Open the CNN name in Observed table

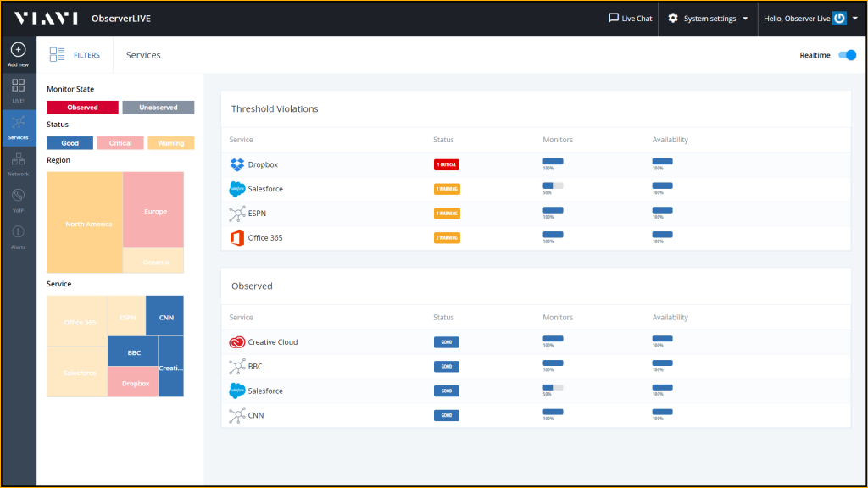pyautogui.click(x=256, y=415)
